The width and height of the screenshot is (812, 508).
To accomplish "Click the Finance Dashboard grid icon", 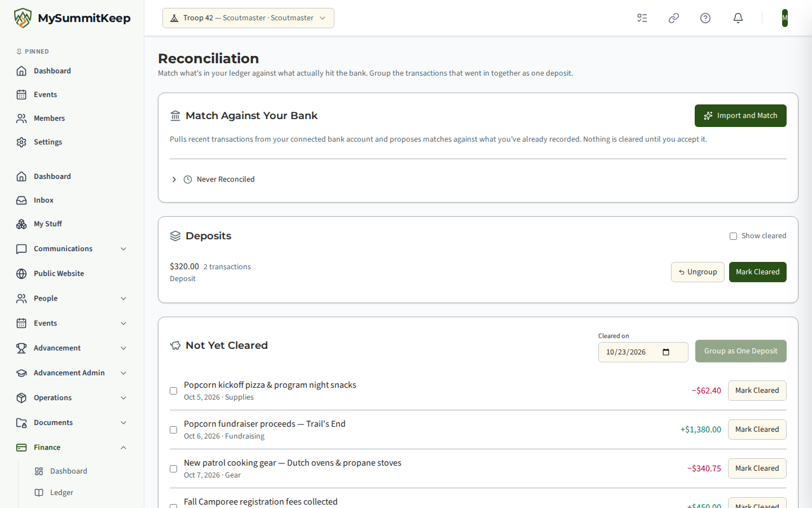I will tap(39, 471).
